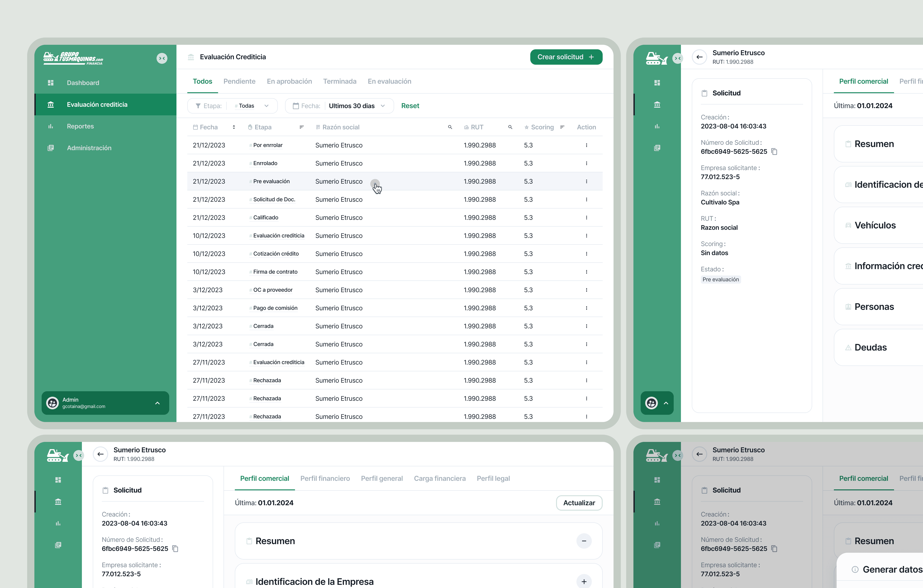Click the search icon in RUT column
923x588 pixels.
(510, 127)
